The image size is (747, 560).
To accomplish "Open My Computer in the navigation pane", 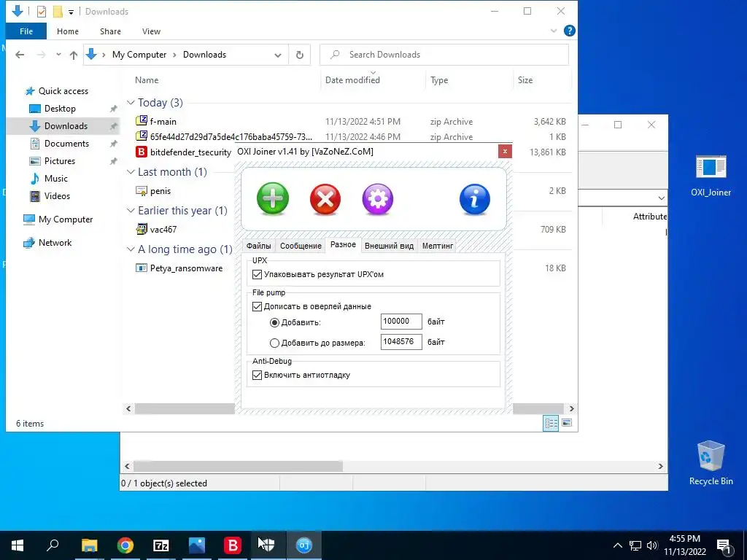I will (65, 219).
